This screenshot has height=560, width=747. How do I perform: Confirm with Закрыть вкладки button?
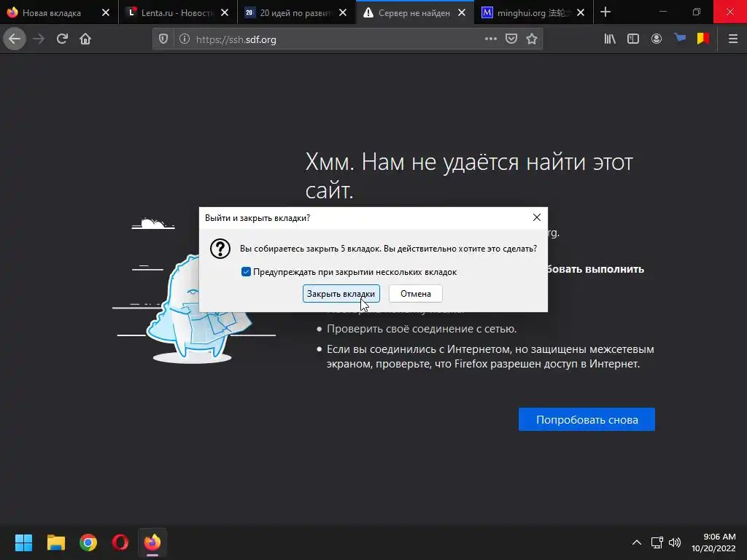pyautogui.click(x=341, y=294)
